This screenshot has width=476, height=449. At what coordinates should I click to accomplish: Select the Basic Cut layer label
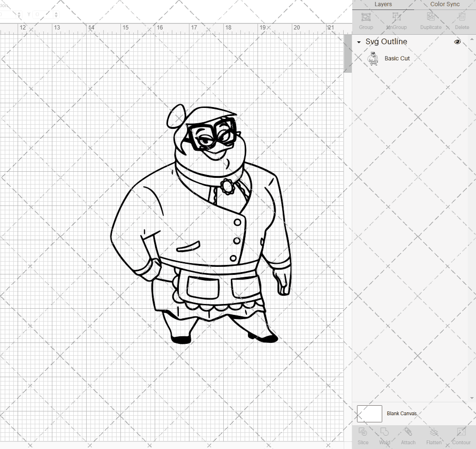click(397, 58)
